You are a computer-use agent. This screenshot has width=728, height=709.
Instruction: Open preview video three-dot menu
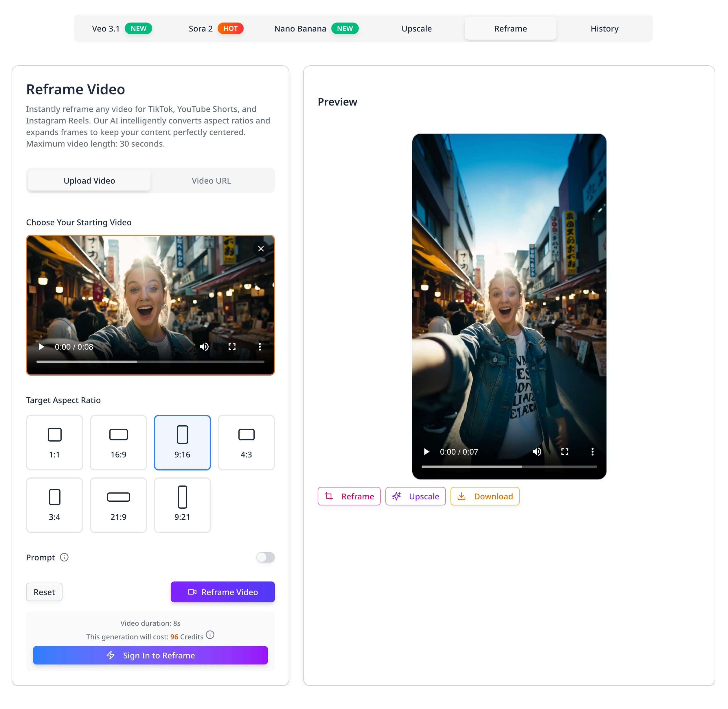(592, 452)
